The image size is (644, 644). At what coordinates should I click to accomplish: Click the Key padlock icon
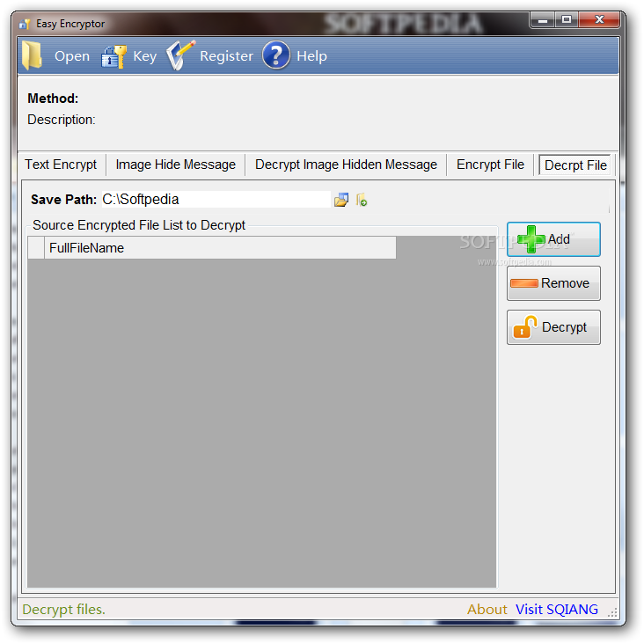[113, 56]
